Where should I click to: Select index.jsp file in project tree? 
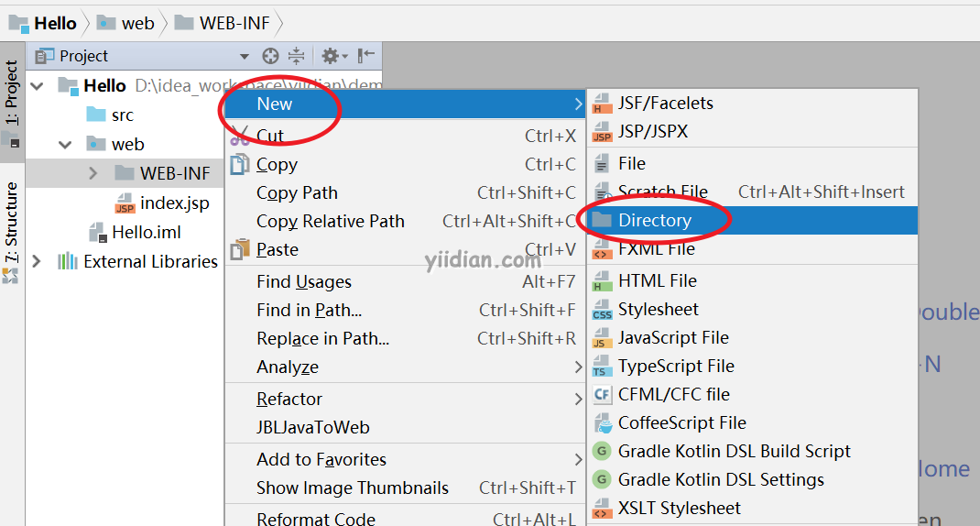[162, 203]
